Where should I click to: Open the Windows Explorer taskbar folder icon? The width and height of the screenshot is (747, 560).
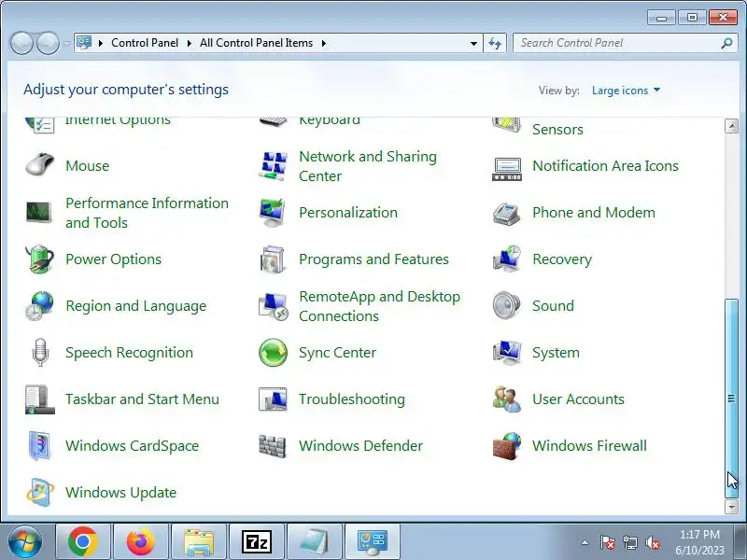199,541
